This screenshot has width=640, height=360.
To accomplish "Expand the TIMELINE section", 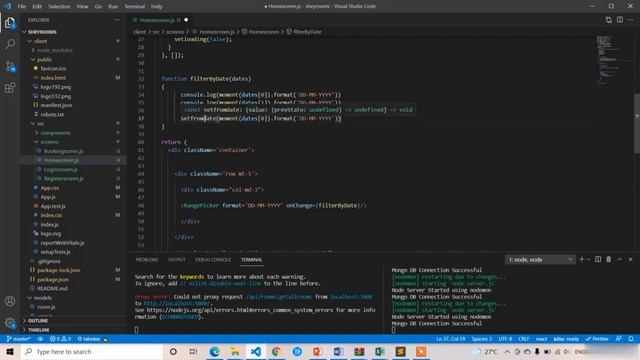I will (38, 330).
